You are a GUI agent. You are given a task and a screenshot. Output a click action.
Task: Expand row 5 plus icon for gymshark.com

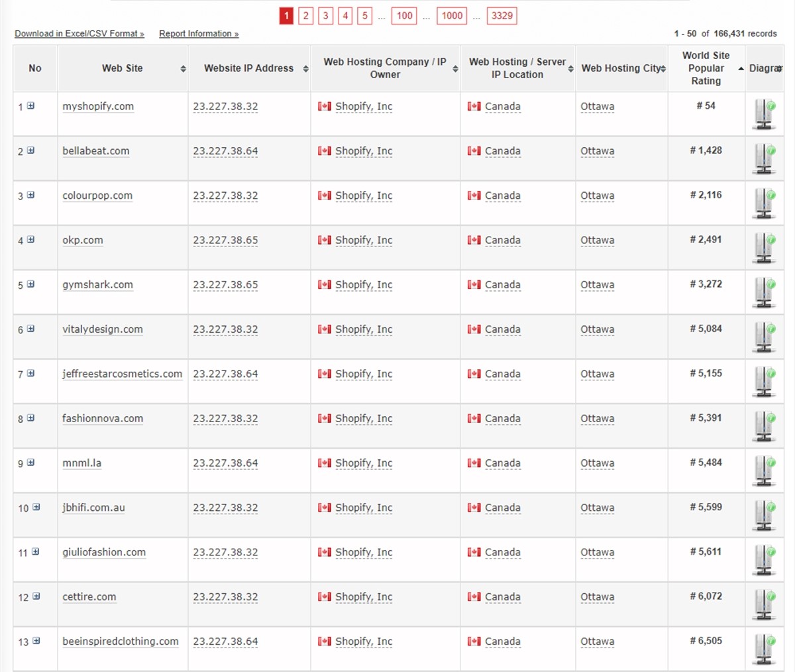(30, 284)
